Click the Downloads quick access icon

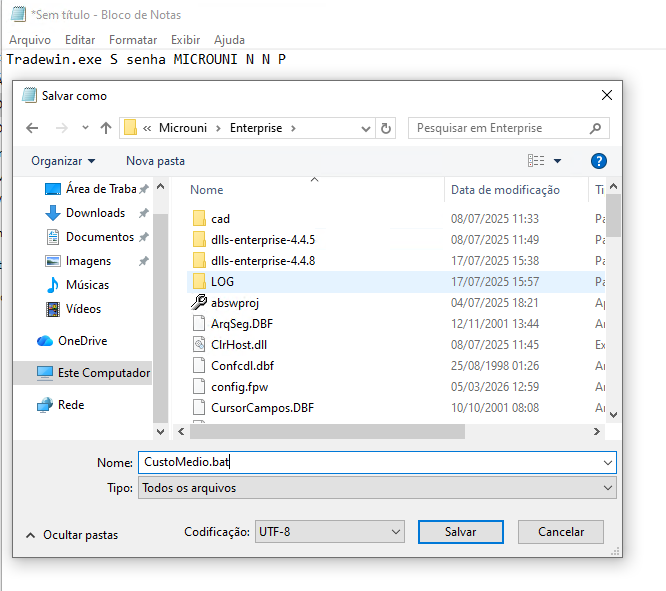tap(53, 213)
